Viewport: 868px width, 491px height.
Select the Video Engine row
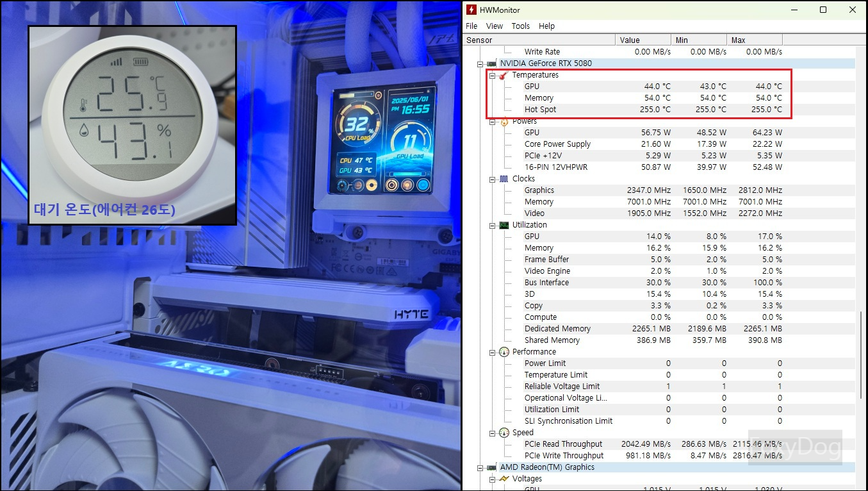tap(659, 271)
